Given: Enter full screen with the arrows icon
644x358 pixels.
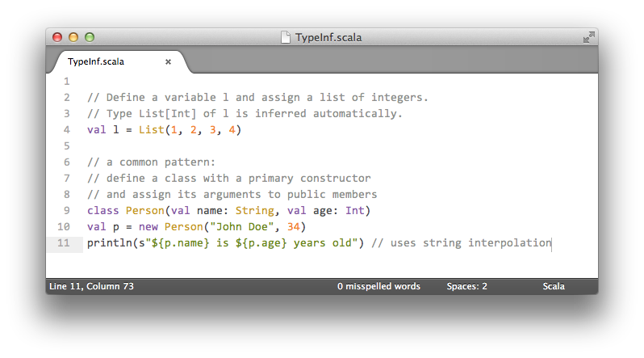Looking at the screenshot, I should pos(588,37).
